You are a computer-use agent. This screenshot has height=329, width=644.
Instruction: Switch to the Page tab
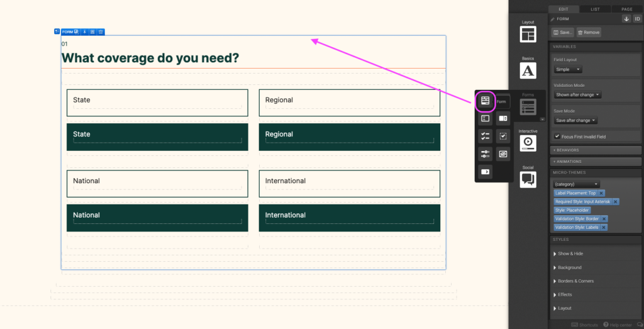point(627,9)
